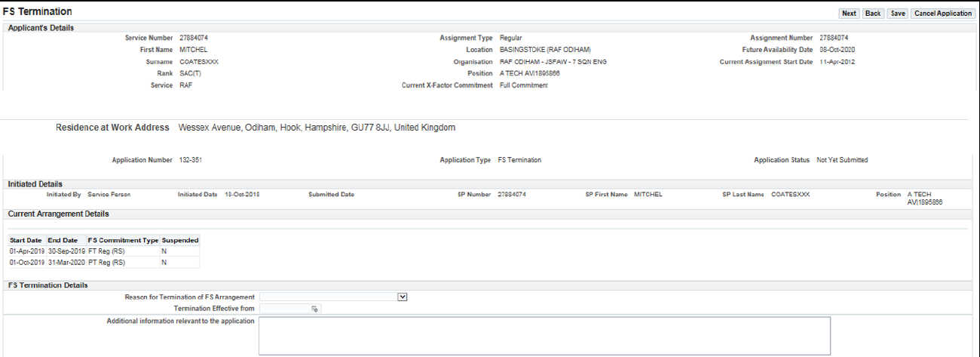Select the FT Reg (RS) arrangement row
Viewport: 980px width, 357px height.
[x=106, y=251]
